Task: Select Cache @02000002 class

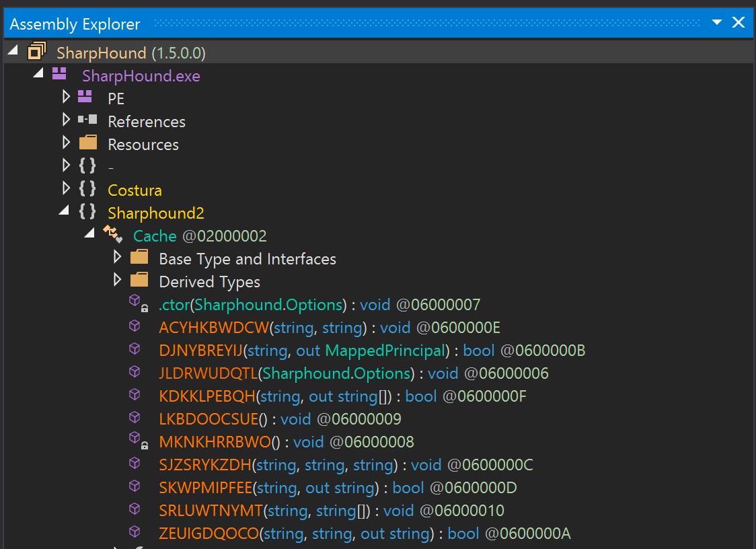Action: 200,236
